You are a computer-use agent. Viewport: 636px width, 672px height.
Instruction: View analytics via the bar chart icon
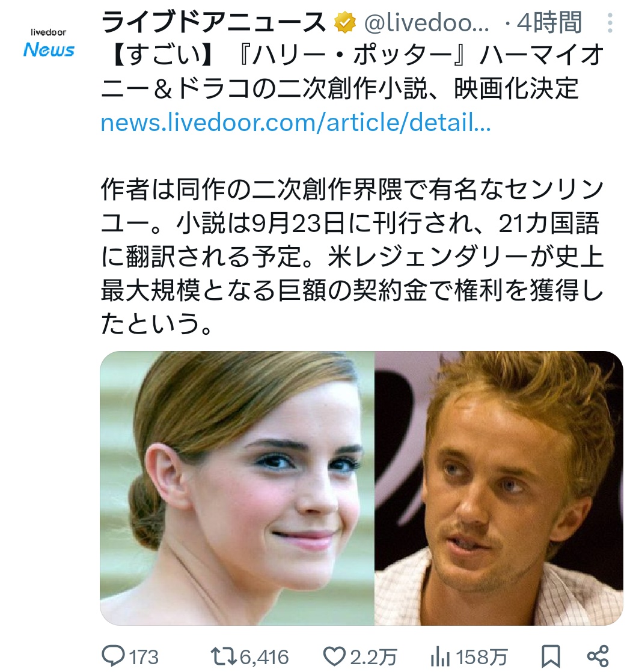(440, 656)
